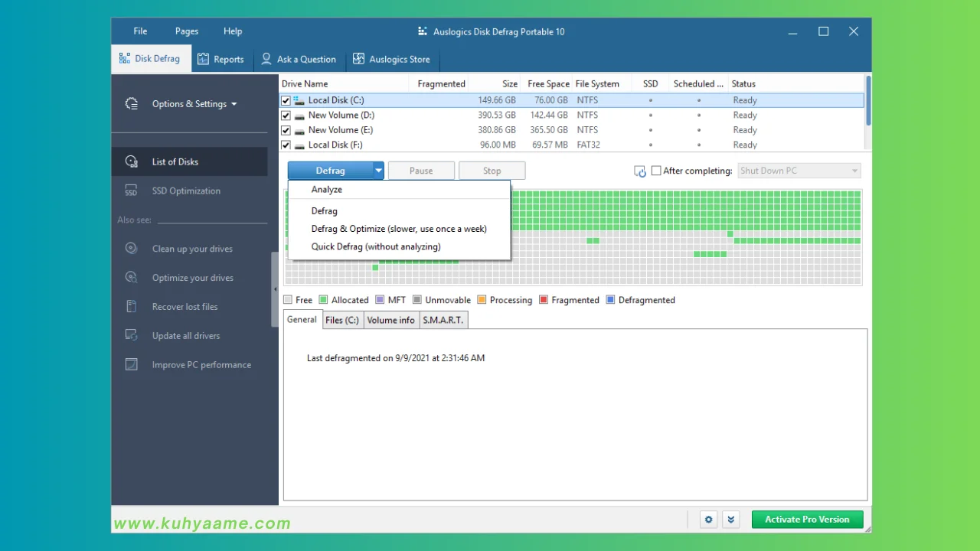The image size is (980, 551).
Task: Sort by Free Space column header
Action: (547, 84)
